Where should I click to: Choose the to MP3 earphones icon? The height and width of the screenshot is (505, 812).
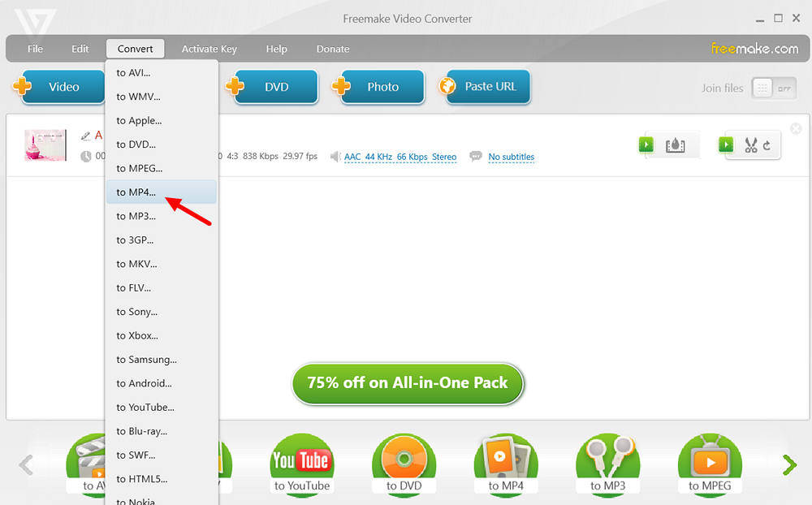(608, 464)
